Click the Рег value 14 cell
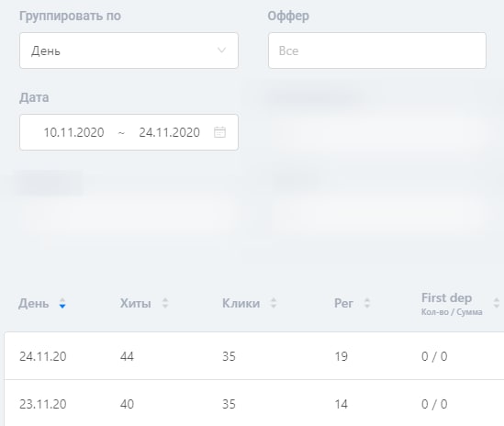The height and width of the screenshot is (426, 504). pyautogui.click(x=341, y=404)
